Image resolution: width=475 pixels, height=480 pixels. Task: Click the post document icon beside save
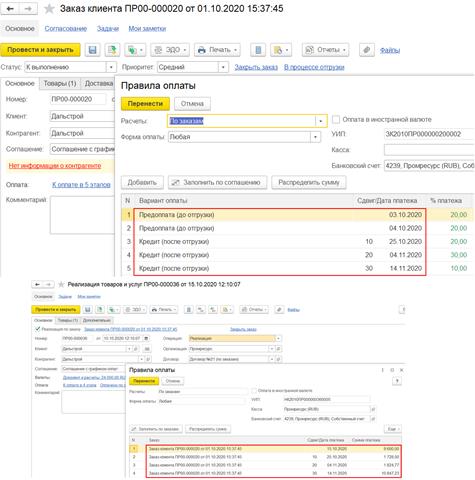point(112,50)
